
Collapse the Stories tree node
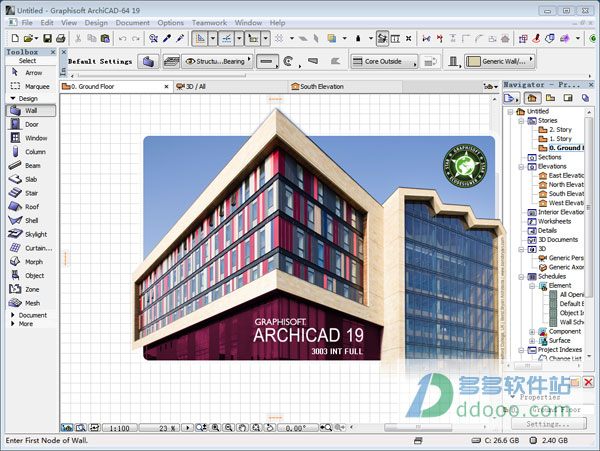coord(521,121)
